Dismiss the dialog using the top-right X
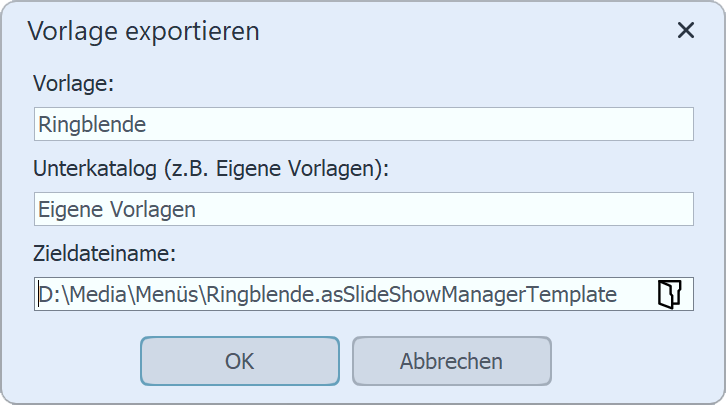 (x=685, y=30)
